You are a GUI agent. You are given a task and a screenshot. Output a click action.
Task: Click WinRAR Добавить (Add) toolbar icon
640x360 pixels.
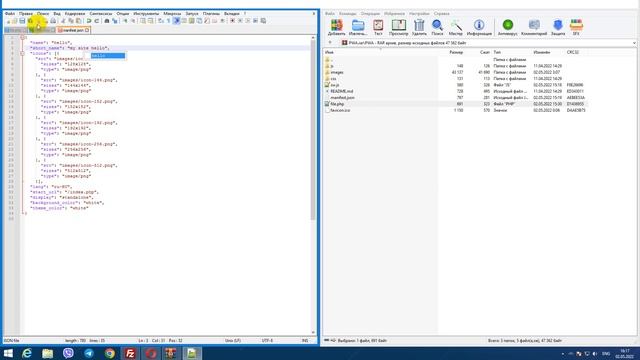point(337,27)
